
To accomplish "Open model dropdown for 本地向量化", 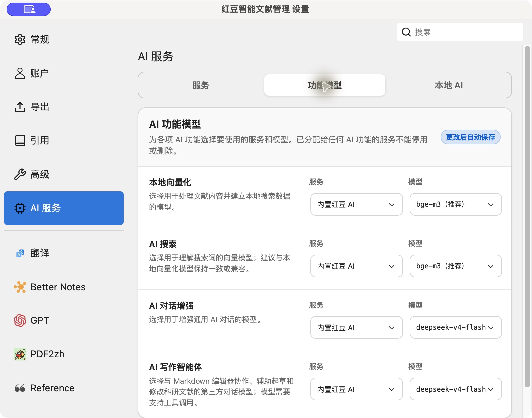I will [456, 204].
